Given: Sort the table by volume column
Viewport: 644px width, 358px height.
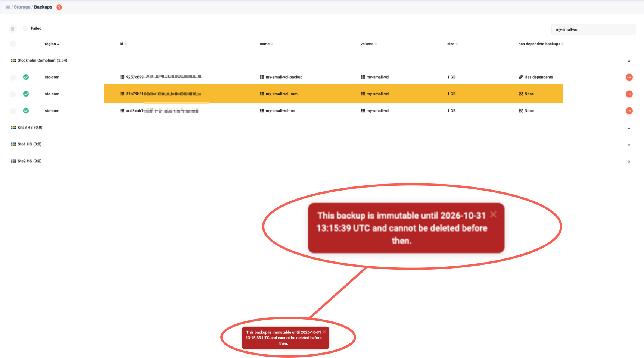Looking at the screenshot, I should click(368, 44).
